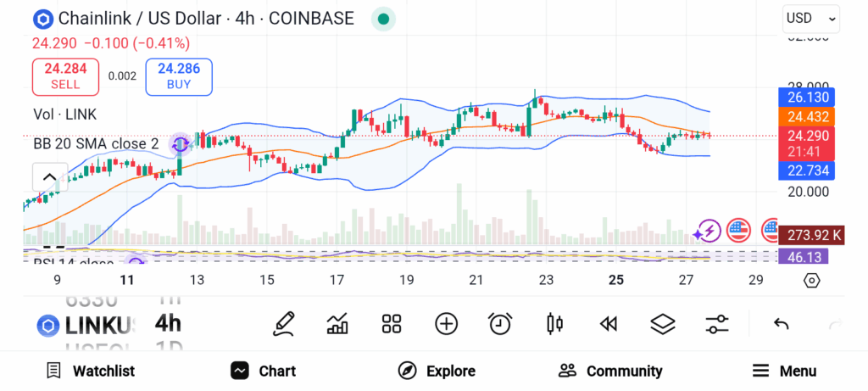
Task: Create an alert with the alarm clock icon
Action: (x=500, y=324)
